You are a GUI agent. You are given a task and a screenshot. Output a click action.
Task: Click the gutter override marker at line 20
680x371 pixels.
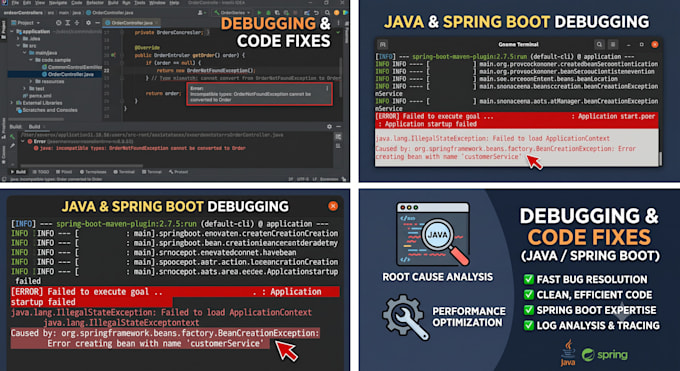click(113, 55)
